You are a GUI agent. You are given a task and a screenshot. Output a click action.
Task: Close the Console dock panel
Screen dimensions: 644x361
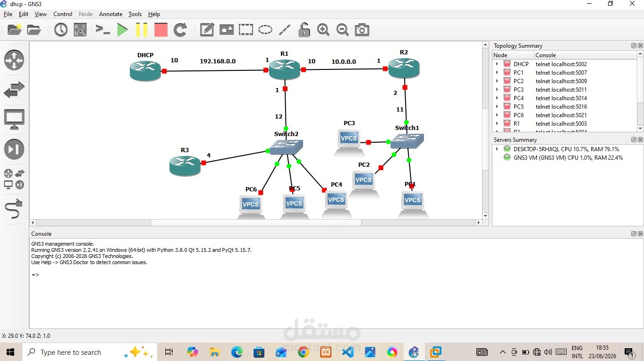coord(640,234)
